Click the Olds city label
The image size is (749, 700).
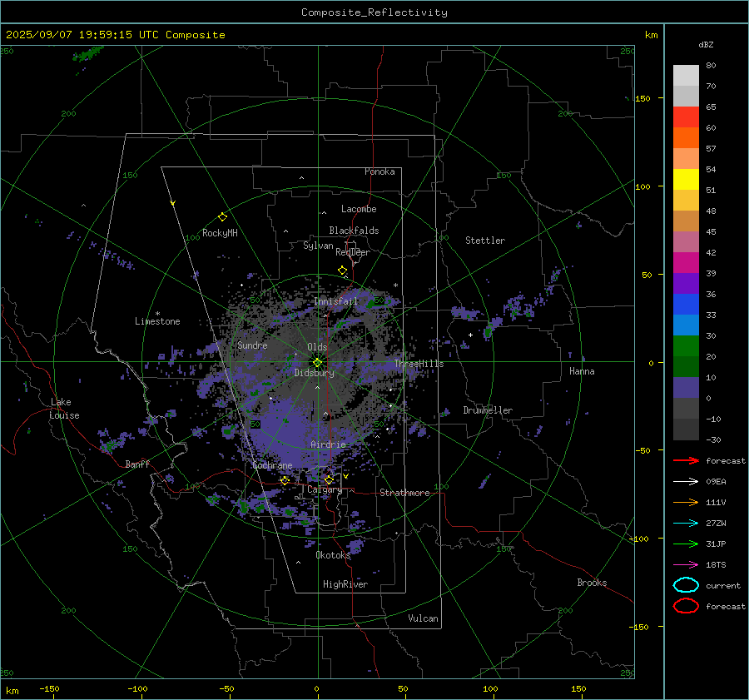pos(317,347)
